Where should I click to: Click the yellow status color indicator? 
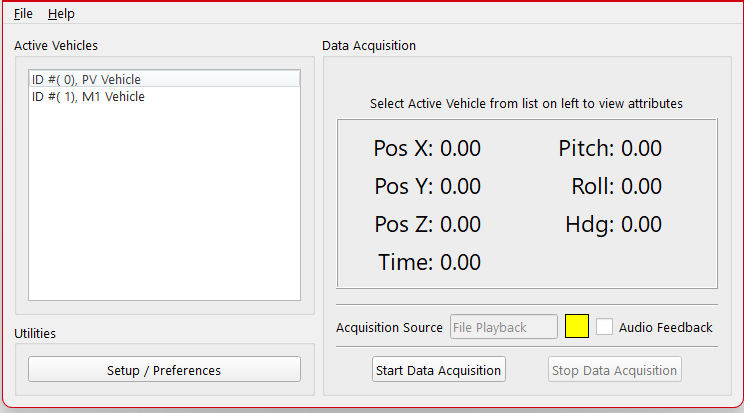point(577,327)
